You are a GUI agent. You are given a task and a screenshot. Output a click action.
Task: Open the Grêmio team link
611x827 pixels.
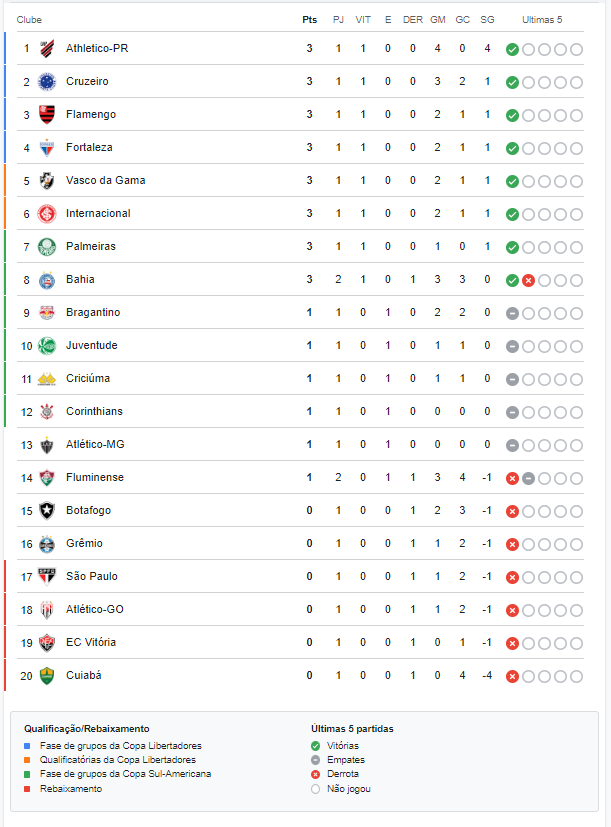pyautogui.click(x=84, y=543)
